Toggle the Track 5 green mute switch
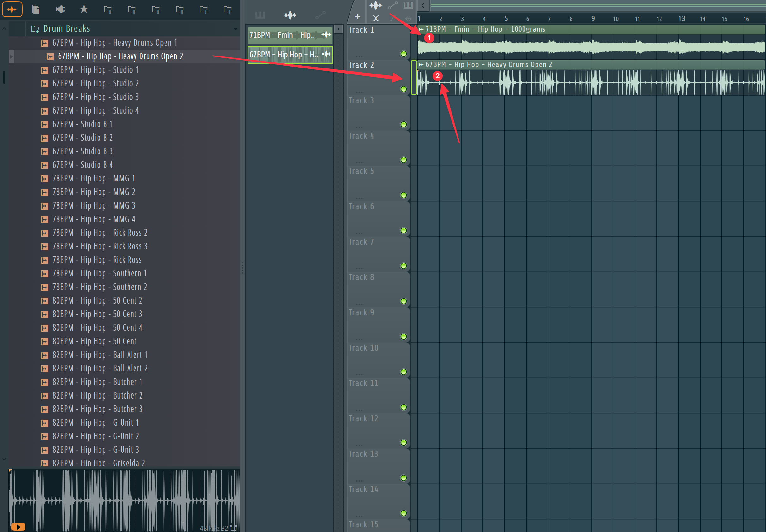Viewport: 766px width, 532px height. (x=404, y=195)
